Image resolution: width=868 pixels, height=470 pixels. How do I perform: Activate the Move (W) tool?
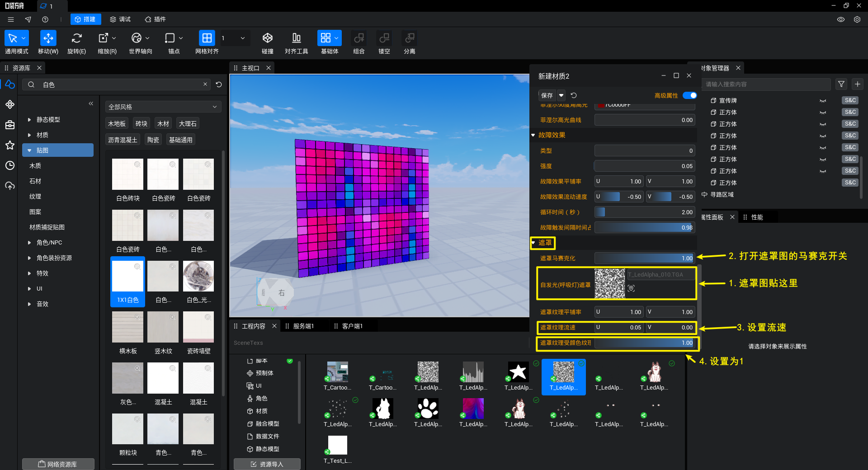point(48,38)
